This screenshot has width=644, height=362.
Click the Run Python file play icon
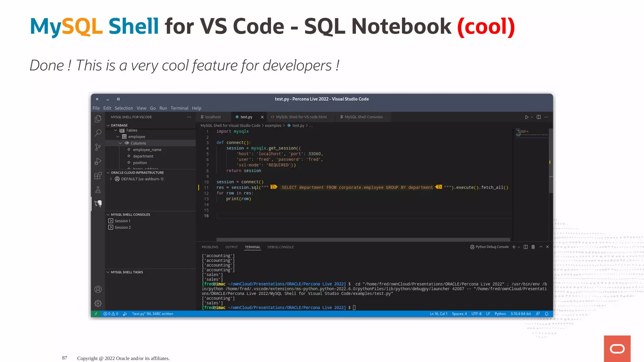coord(527,117)
